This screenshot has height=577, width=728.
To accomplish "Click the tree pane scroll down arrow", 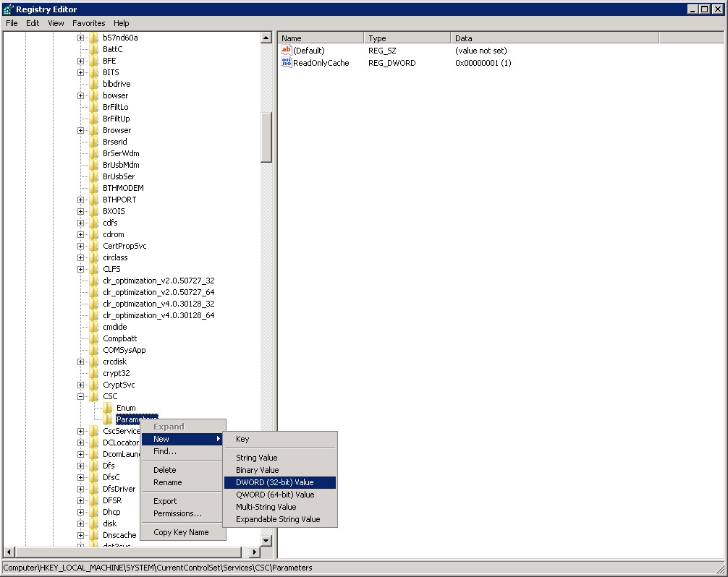I will click(x=266, y=540).
